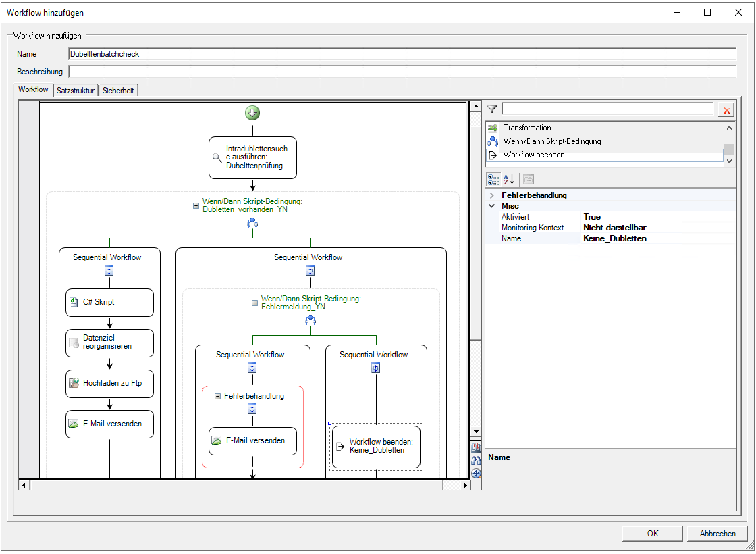This screenshot has width=756, height=554.
Task: Select the C# Skript document icon
Action: point(74,302)
